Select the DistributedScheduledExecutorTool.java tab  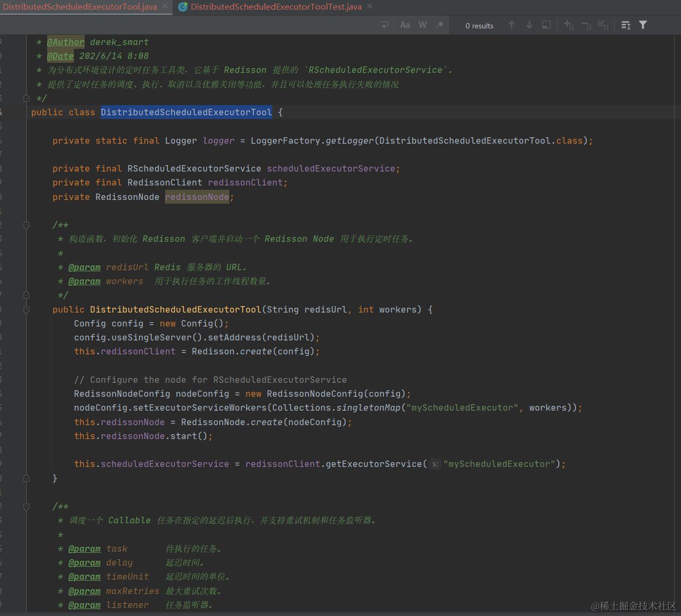pos(80,7)
